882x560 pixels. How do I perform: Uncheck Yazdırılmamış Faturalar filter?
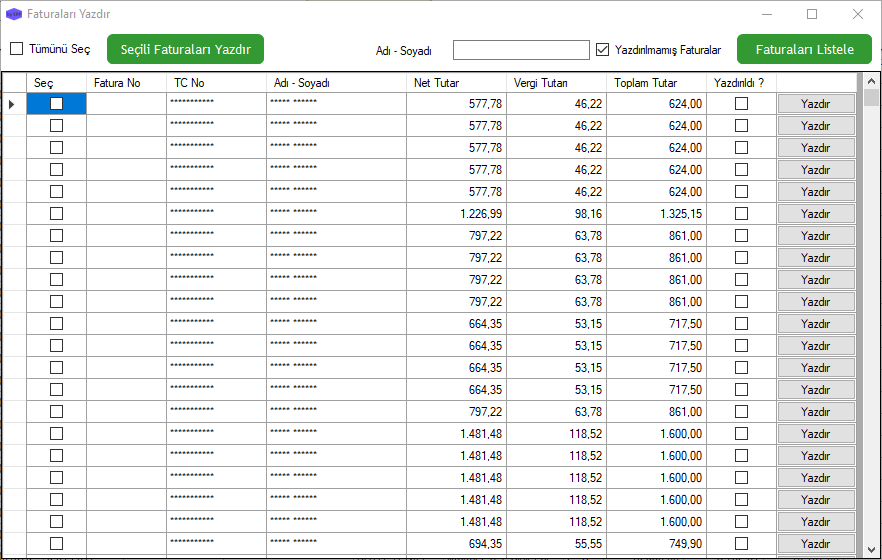(602, 49)
